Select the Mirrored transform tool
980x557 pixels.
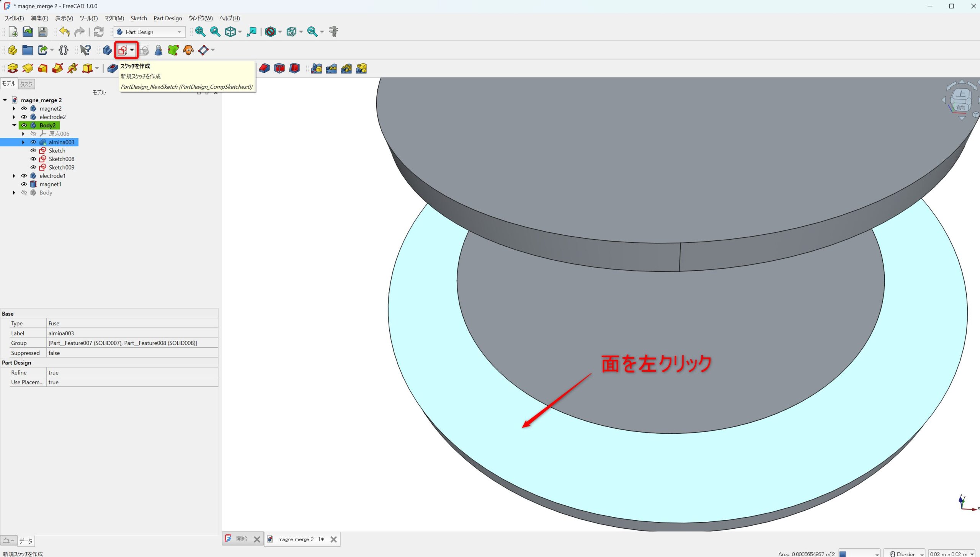(316, 69)
